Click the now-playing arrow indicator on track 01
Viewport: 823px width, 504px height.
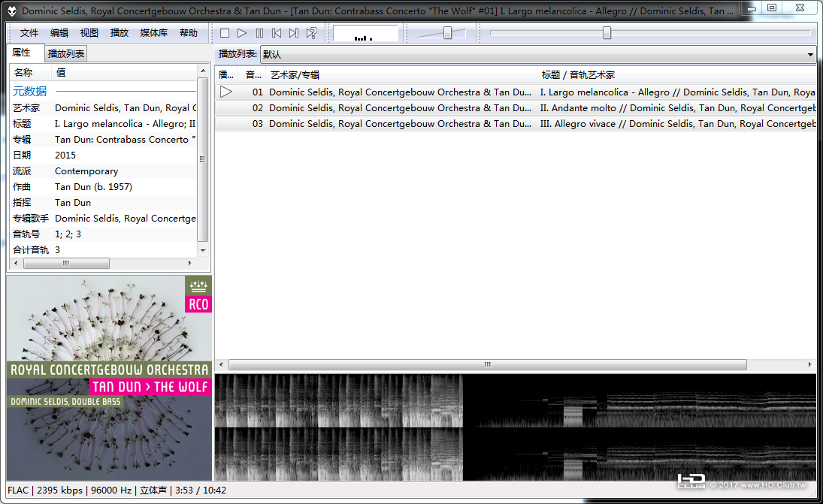(226, 92)
